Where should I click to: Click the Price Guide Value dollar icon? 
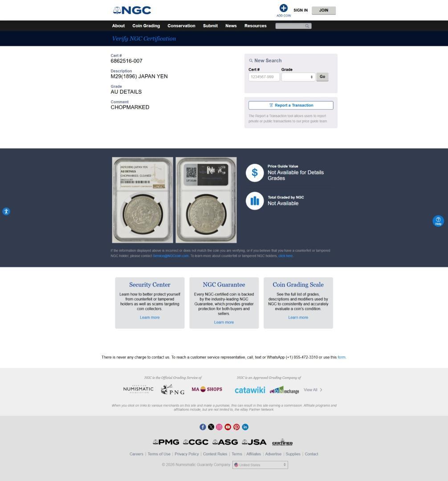pyautogui.click(x=255, y=173)
